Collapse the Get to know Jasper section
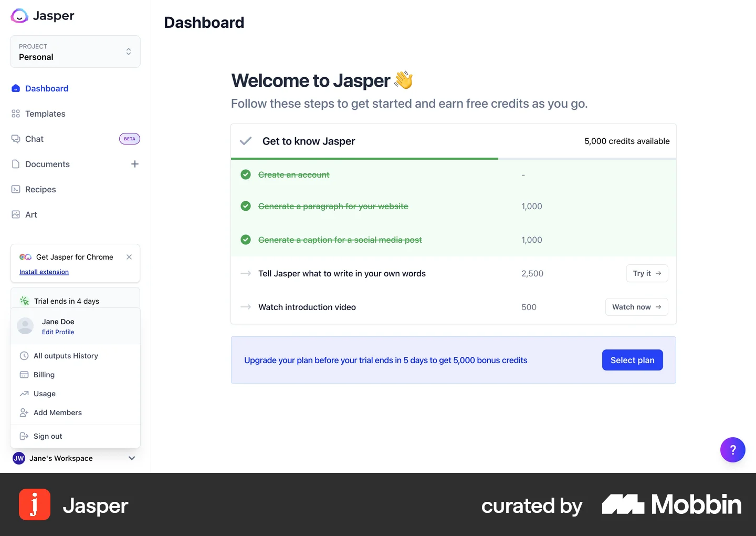 [246, 141]
